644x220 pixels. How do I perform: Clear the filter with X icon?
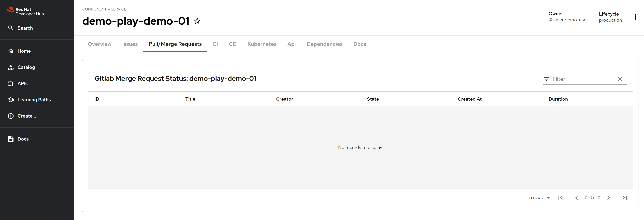(620, 79)
